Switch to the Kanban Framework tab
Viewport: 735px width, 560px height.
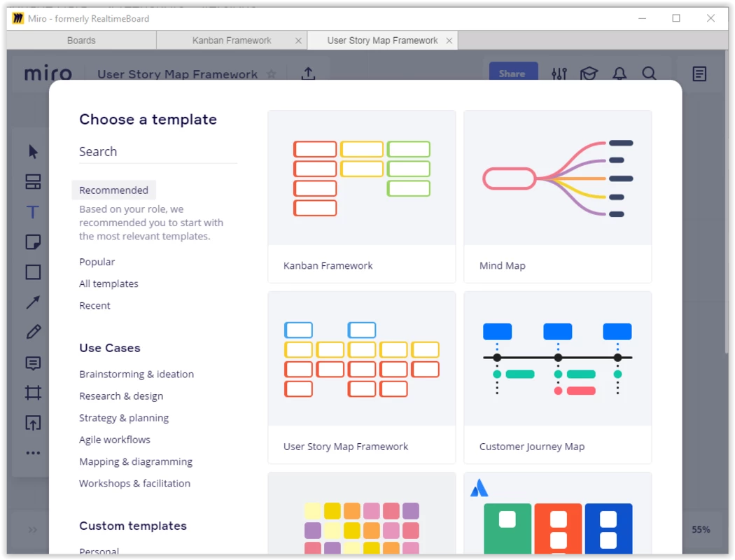pos(231,41)
